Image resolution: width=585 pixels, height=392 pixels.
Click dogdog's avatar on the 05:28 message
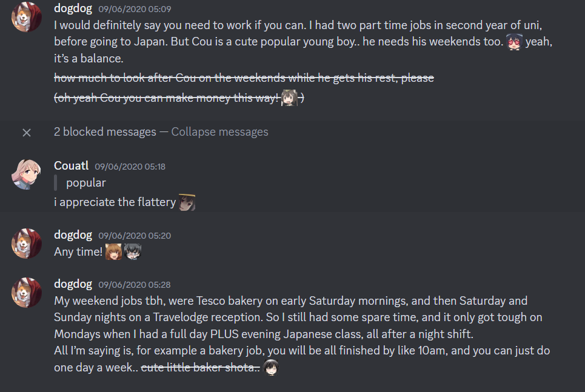pyautogui.click(x=27, y=293)
